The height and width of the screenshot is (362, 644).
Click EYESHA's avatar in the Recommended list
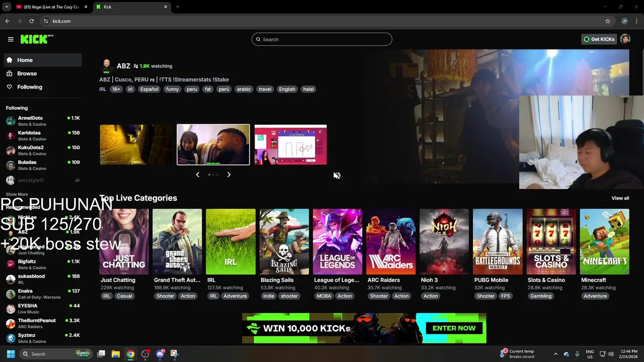coord(11,309)
